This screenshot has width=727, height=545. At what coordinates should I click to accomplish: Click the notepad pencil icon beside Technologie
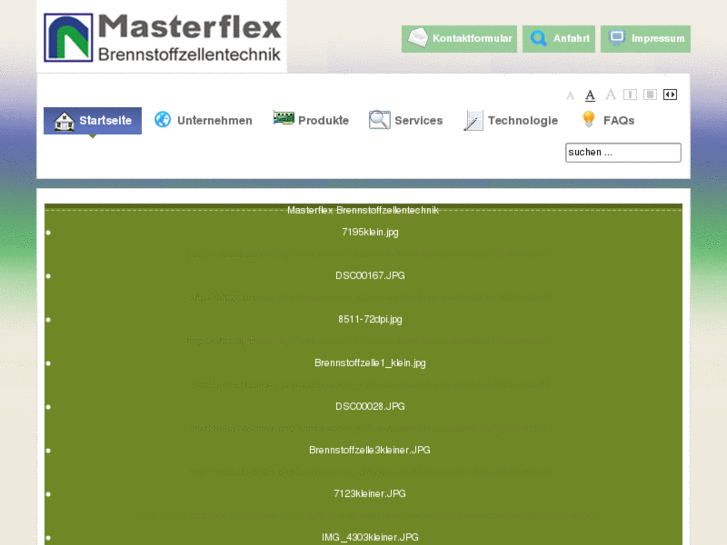click(x=473, y=121)
